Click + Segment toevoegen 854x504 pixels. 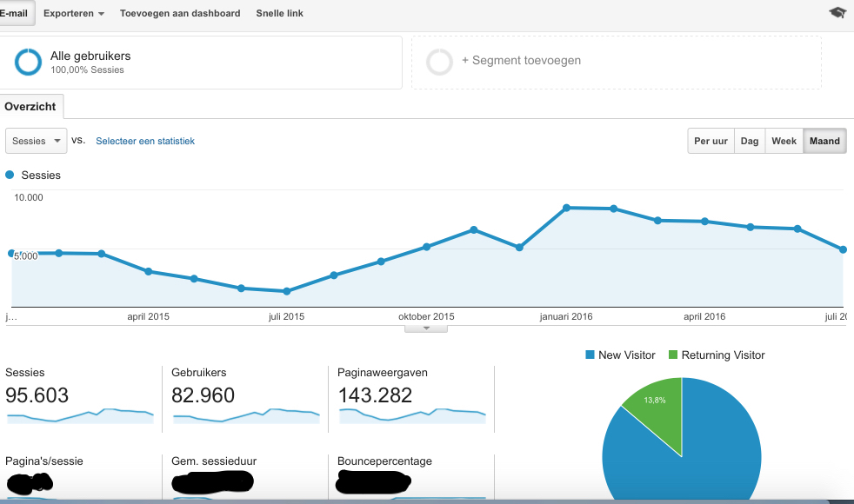(521, 61)
